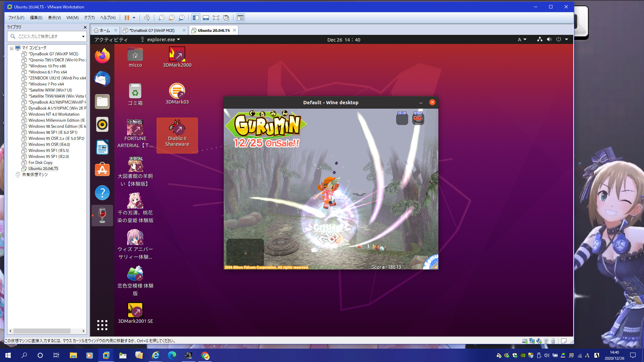
Task: Click the micco home folder desktop icon
Action: [135, 57]
